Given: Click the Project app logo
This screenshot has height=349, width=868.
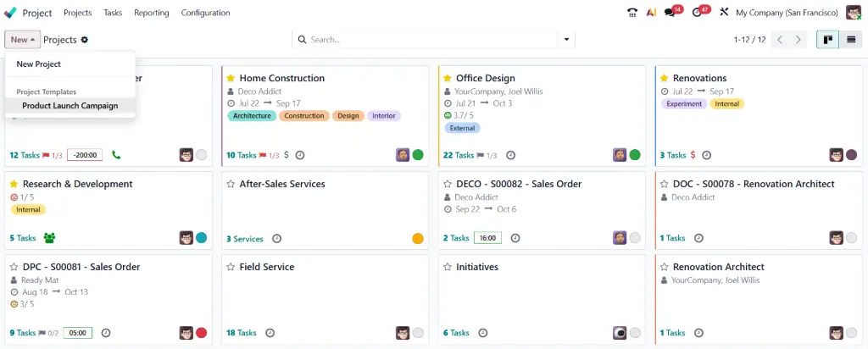Looking at the screenshot, I should click(x=10, y=12).
